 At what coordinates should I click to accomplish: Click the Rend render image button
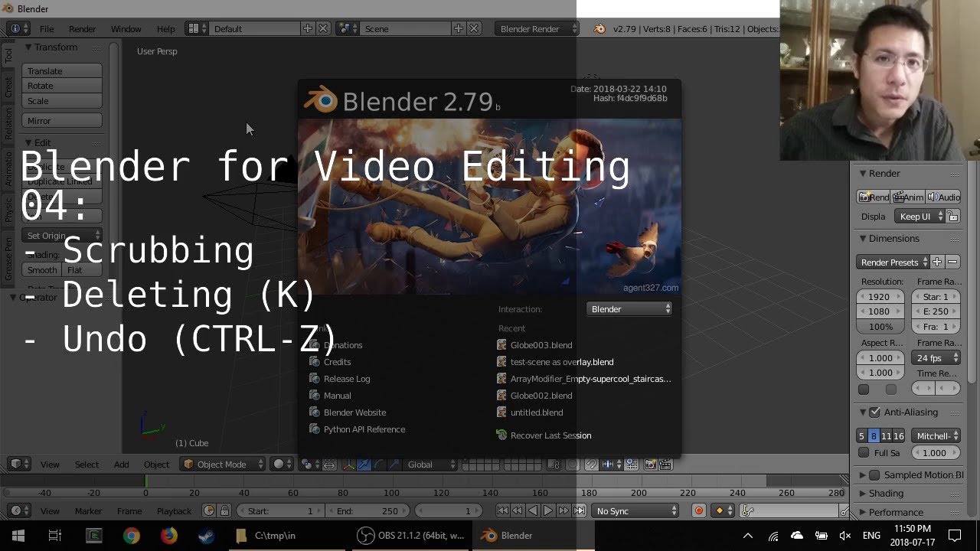874,197
